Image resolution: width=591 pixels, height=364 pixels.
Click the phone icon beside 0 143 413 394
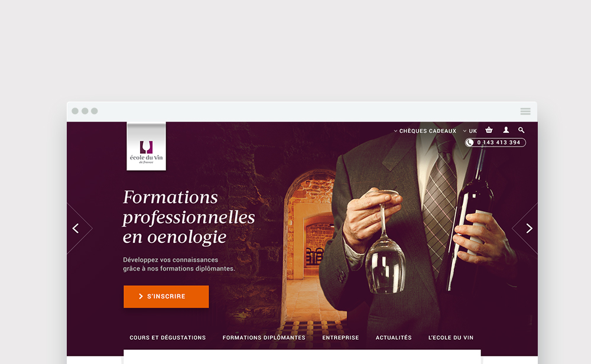click(x=470, y=142)
